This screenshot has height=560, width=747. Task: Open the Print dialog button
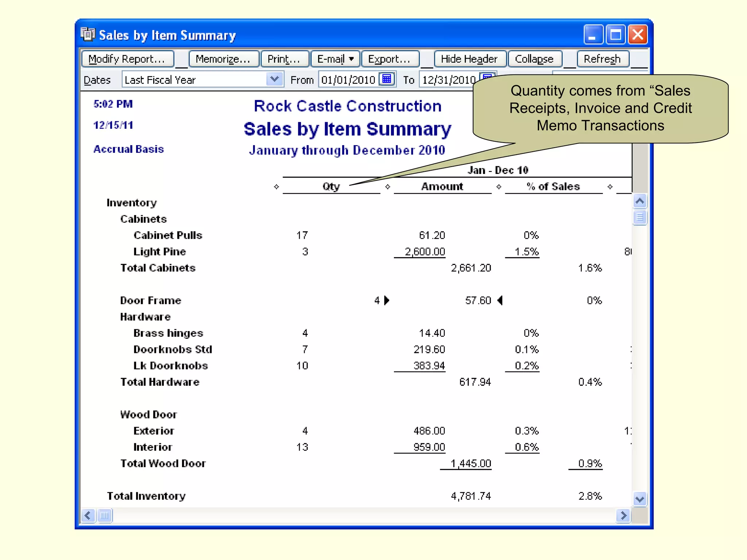(x=284, y=59)
